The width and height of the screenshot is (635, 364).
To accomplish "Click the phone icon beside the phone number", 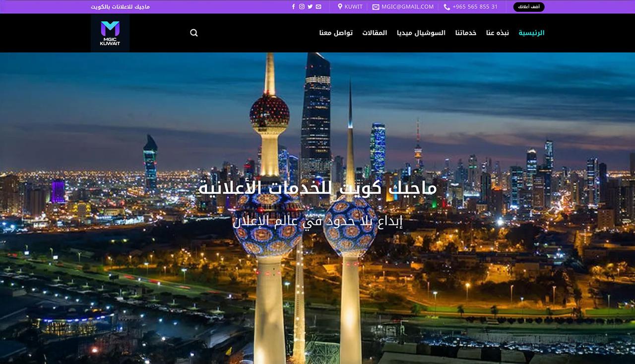I will click(x=447, y=7).
